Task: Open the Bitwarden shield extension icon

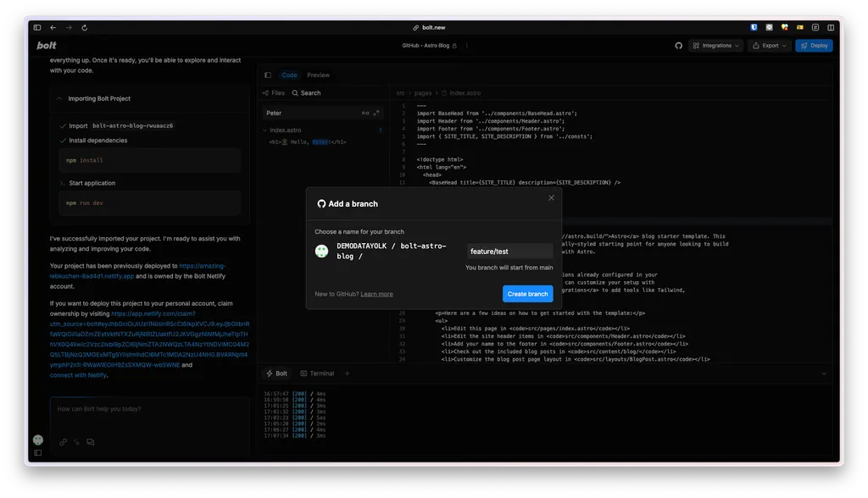Action: click(754, 27)
